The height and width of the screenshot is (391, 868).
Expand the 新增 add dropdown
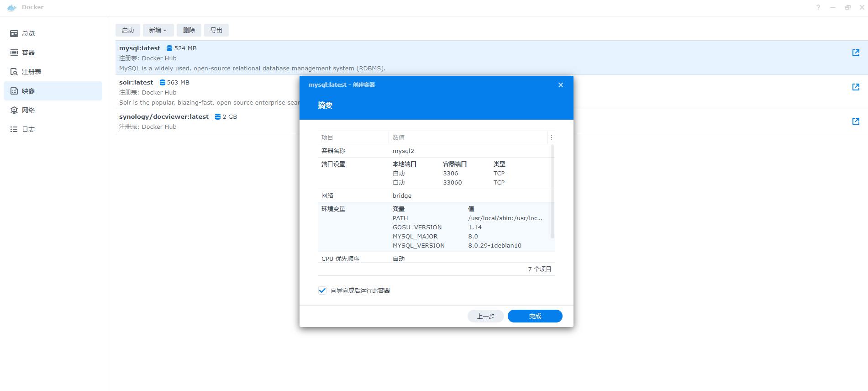[x=158, y=30]
